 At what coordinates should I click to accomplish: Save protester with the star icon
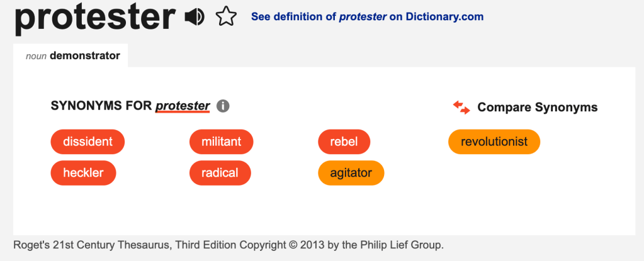point(225,17)
